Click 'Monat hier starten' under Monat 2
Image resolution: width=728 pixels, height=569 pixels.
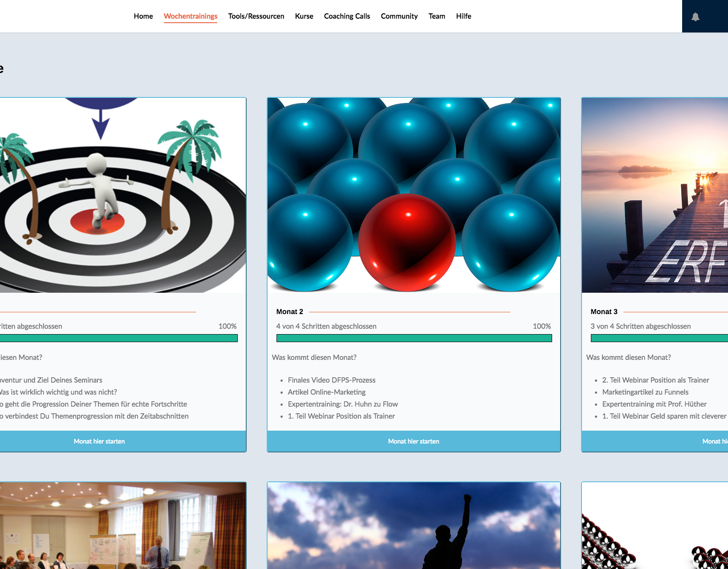414,441
